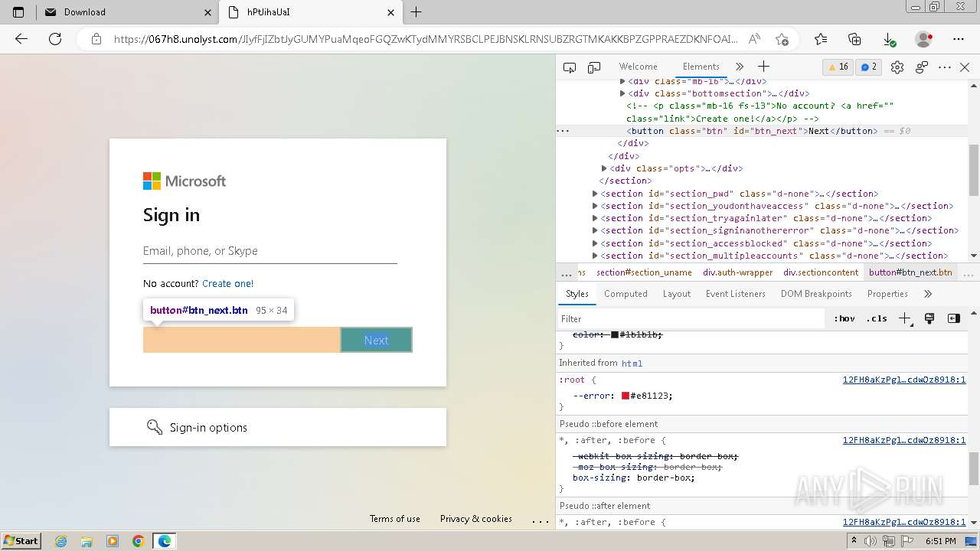The image size is (980, 551).
Task: Open browser Settings and more menu
Action: coord(959,39)
